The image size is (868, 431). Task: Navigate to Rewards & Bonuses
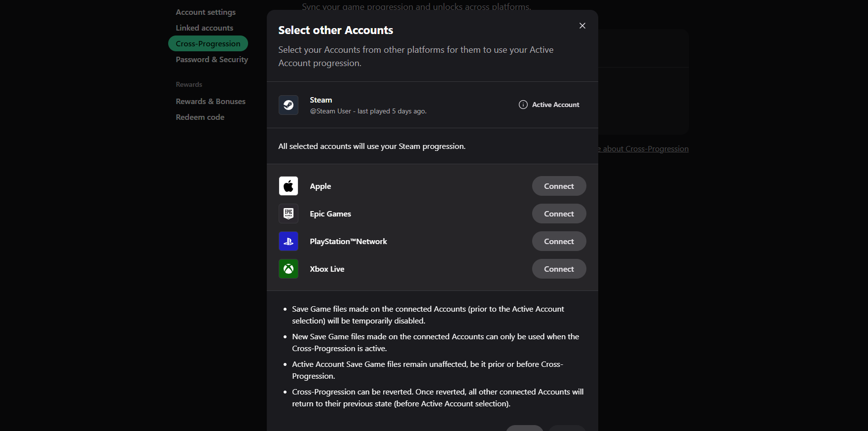(x=211, y=102)
